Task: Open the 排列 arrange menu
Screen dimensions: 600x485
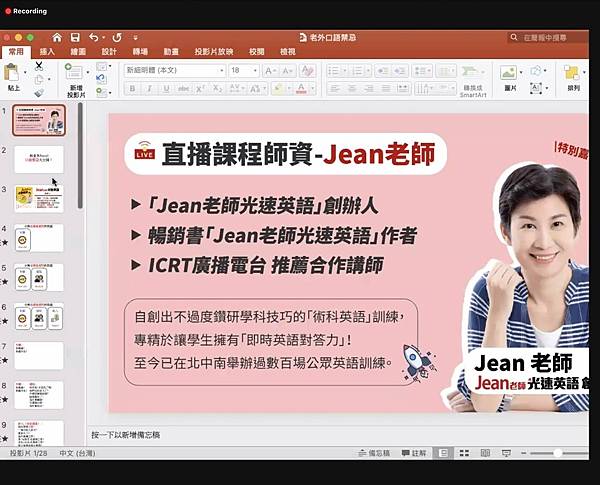Action: [573, 78]
